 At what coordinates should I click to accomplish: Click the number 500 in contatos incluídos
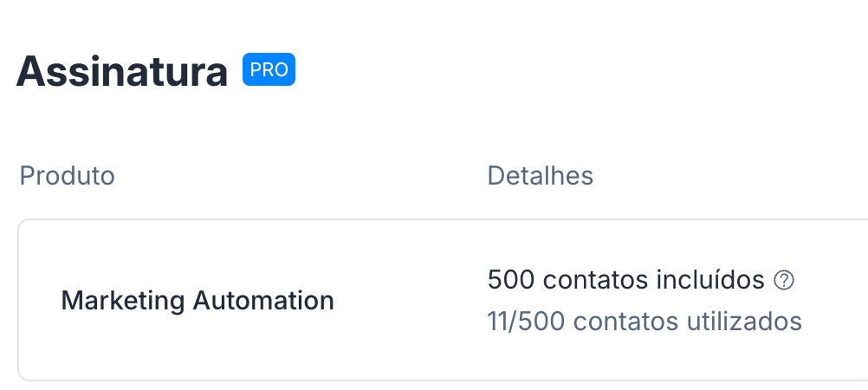point(511,280)
